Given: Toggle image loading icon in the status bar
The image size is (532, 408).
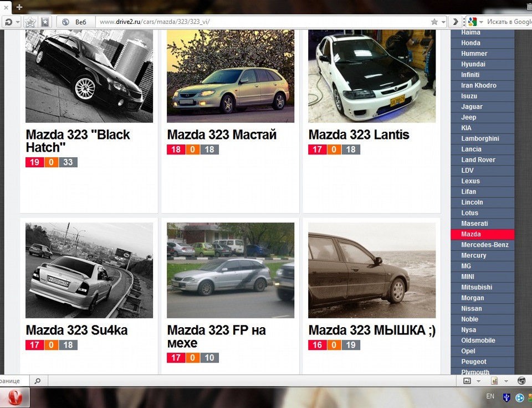Looking at the screenshot, I should [x=467, y=381].
